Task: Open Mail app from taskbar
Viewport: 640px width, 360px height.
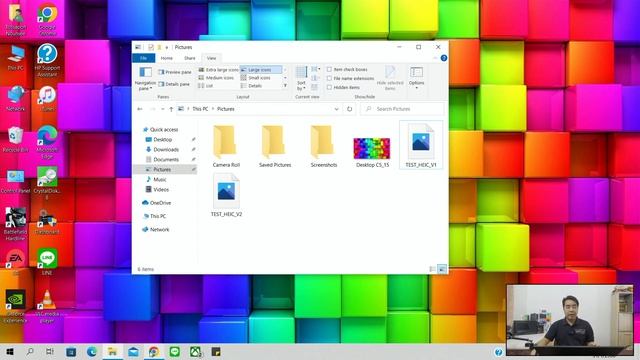Action: click(x=133, y=352)
